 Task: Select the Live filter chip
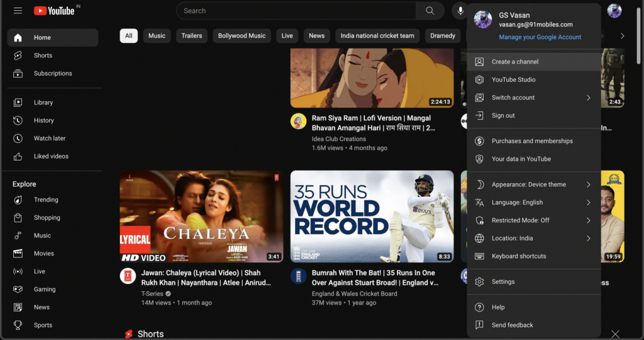[x=287, y=36]
